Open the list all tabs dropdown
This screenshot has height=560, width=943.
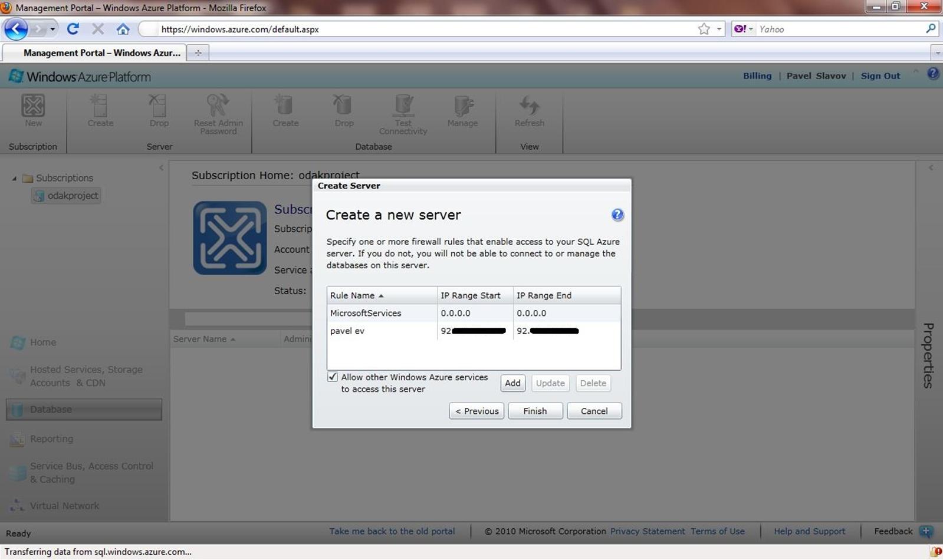(x=937, y=52)
